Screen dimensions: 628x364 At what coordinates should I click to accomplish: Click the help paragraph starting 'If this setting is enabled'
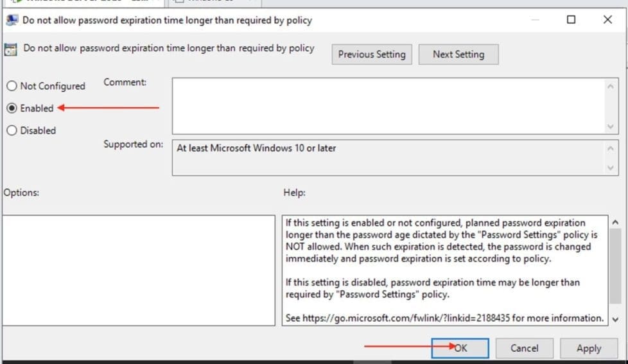441,241
